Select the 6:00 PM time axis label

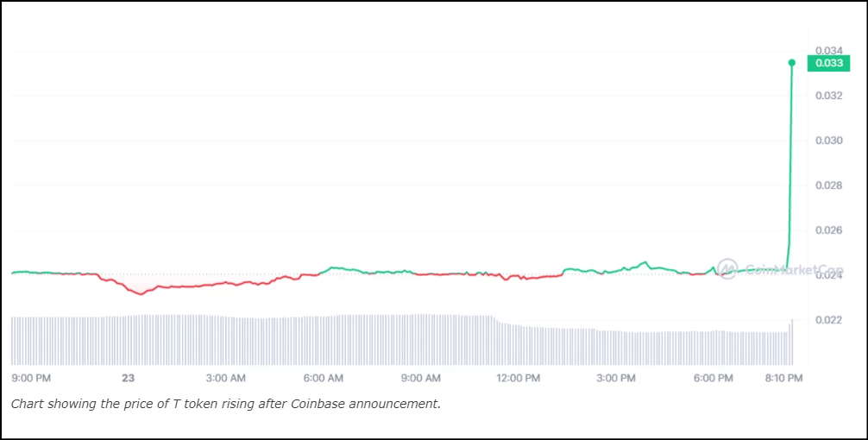point(714,378)
